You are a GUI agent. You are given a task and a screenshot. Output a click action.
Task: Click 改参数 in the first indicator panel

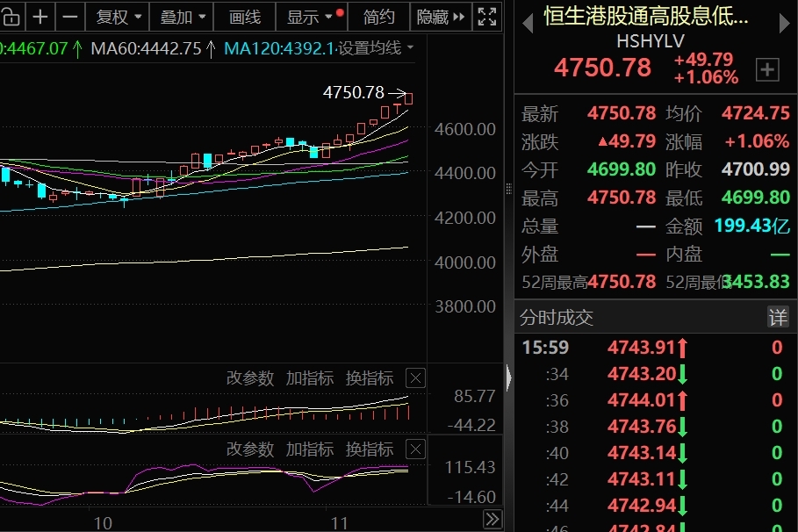click(250, 378)
